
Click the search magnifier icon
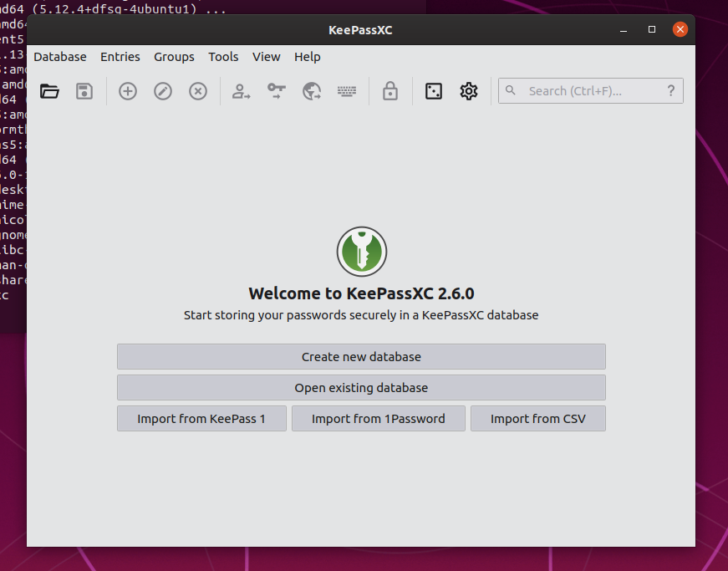pyautogui.click(x=510, y=90)
